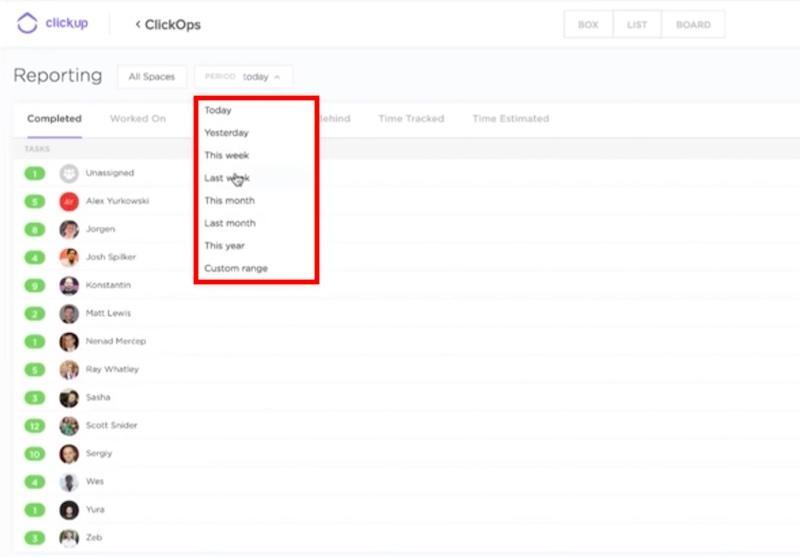Open the All Spaces filter
800x557 pixels.
pos(152,77)
